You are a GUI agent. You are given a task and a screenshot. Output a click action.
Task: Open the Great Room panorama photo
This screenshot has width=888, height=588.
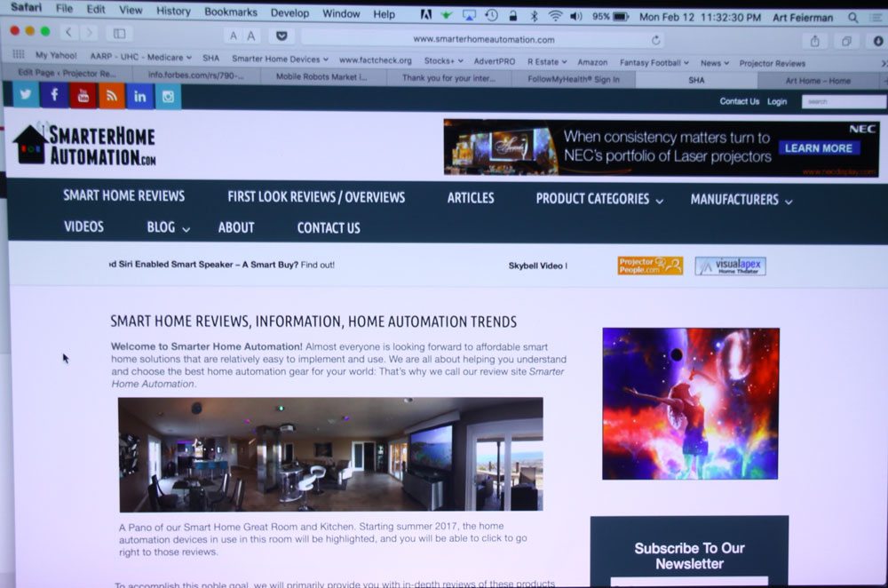[330, 454]
